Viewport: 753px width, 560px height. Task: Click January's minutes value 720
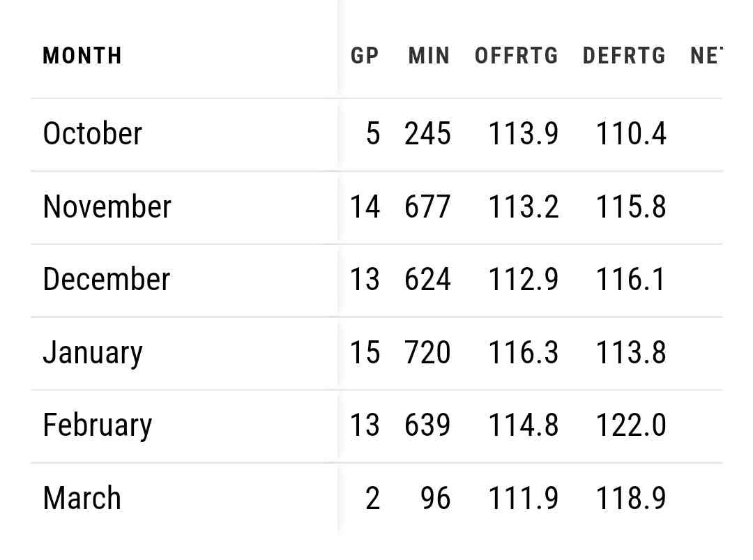point(427,353)
